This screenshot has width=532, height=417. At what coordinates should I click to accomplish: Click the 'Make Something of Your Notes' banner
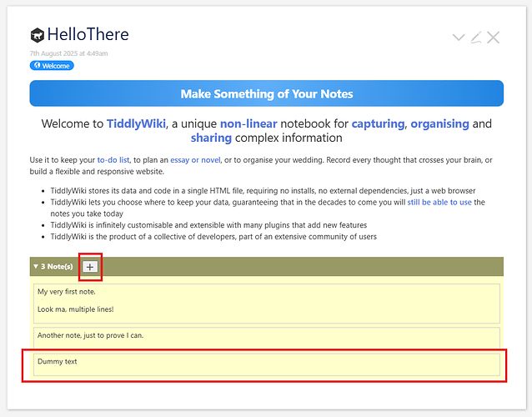point(266,93)
